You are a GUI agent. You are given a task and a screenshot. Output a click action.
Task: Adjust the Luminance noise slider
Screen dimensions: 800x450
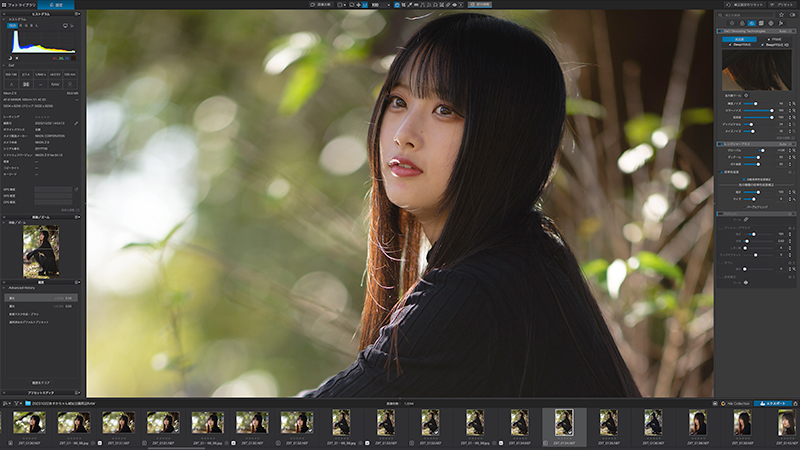coord(758,104)
